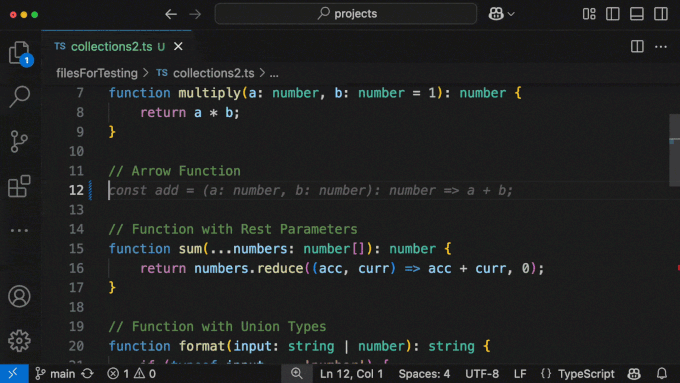
Task: Click line number 12 in gutter
Action: [76, 190]
